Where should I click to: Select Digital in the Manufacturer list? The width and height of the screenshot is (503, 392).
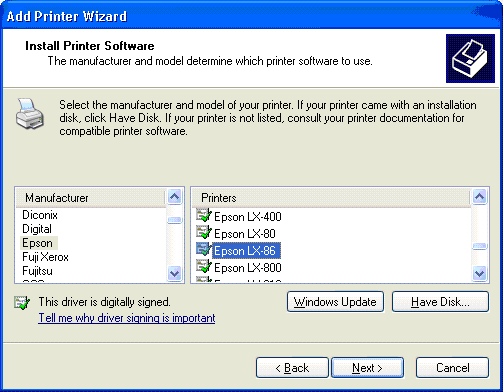[x=37, y=229]
